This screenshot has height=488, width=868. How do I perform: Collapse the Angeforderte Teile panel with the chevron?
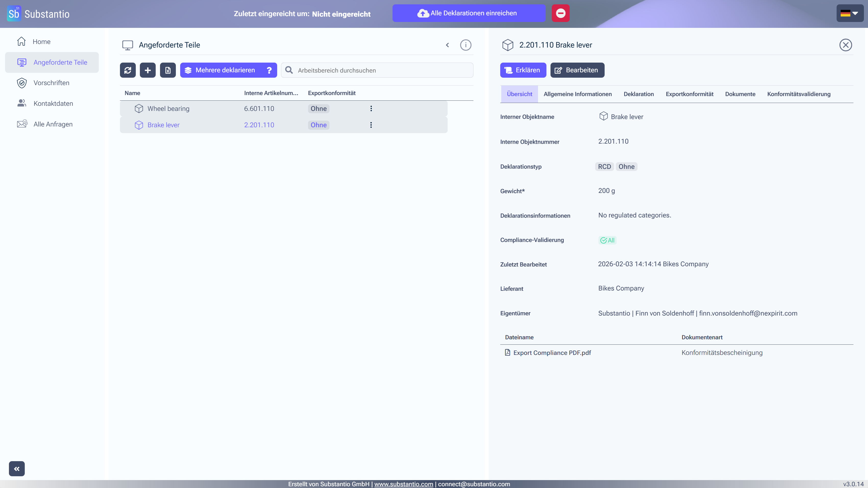click(x=447, y=45)
